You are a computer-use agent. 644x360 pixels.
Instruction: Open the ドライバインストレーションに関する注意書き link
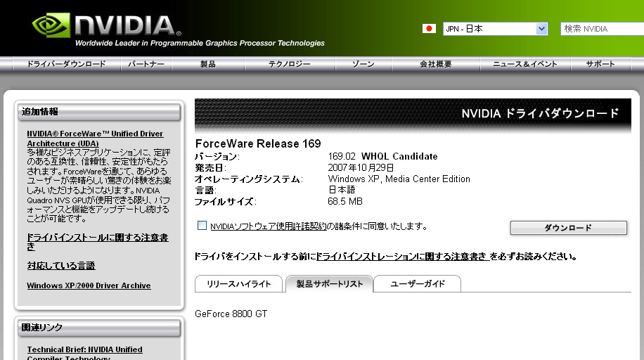coord(402,257)
